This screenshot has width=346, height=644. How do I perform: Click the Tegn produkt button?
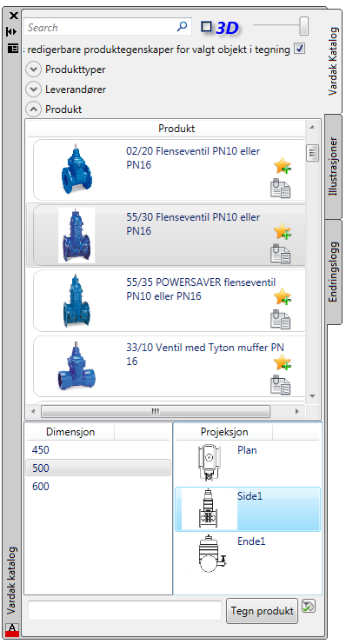click(263, 610)
